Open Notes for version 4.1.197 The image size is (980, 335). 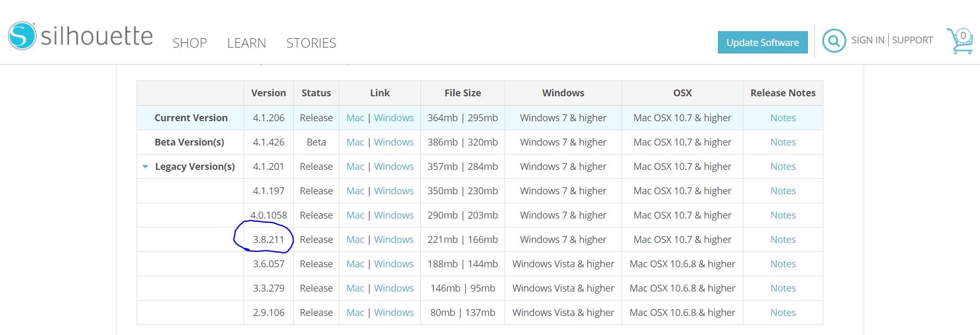point(783,191)
